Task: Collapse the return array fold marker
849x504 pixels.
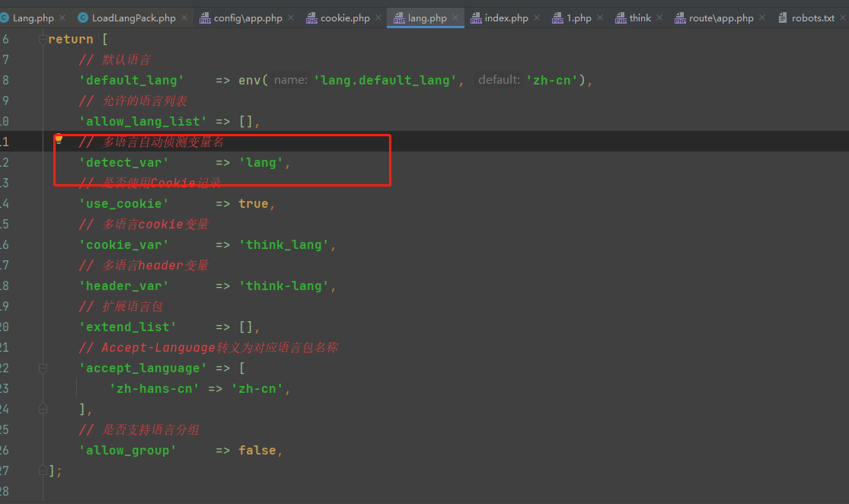Action: click(43, 40)
